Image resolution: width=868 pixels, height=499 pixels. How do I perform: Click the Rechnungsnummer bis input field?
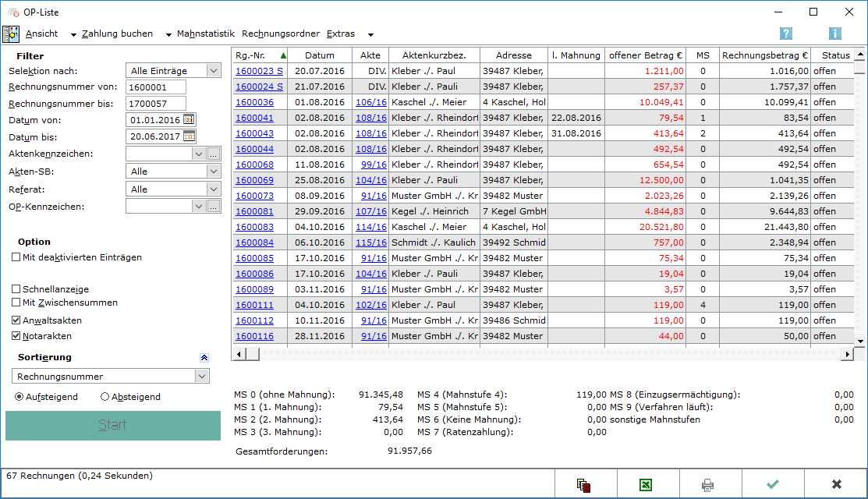tap(155, 104)
